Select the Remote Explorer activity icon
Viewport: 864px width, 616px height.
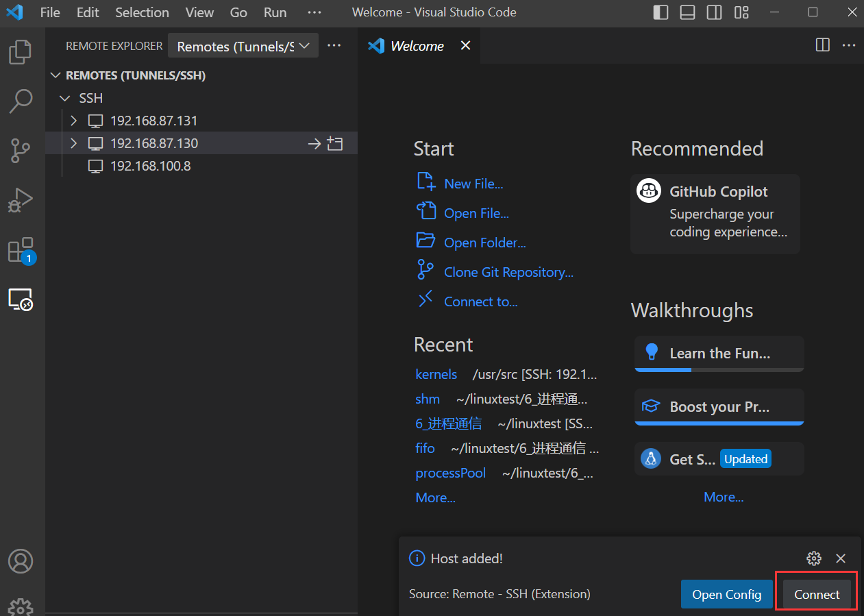click(x=21, y=299)
